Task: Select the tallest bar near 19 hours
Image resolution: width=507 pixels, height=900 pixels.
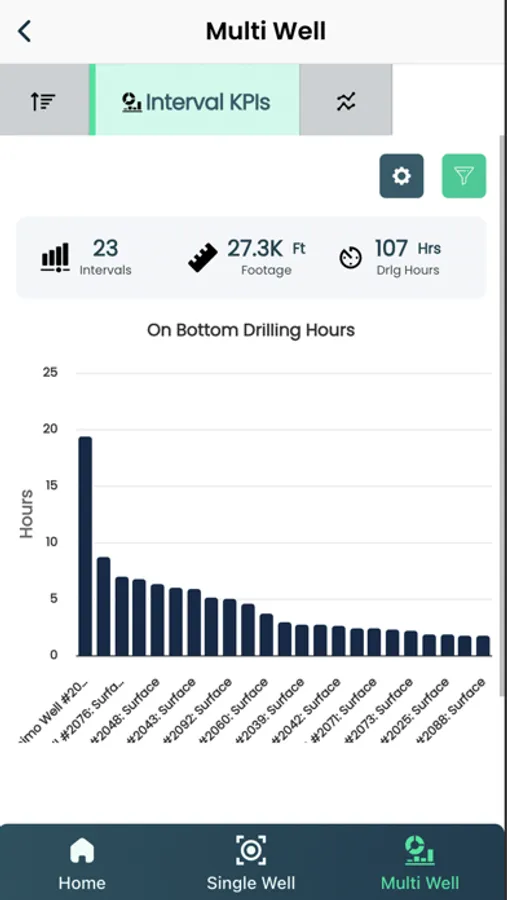Action: [x=85, y=546]
